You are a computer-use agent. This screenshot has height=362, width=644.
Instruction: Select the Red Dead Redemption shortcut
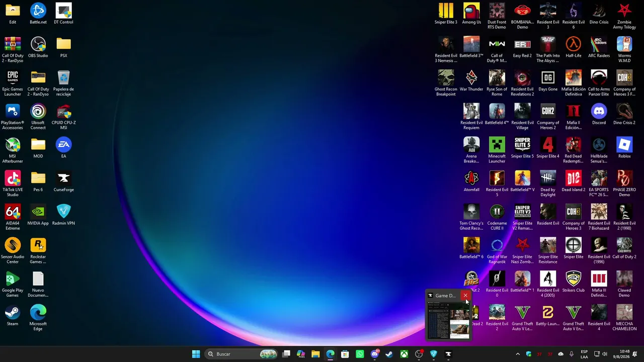(573, 150)
